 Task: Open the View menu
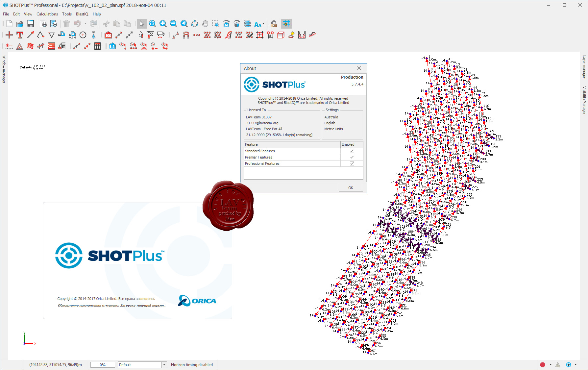(28, 14)
